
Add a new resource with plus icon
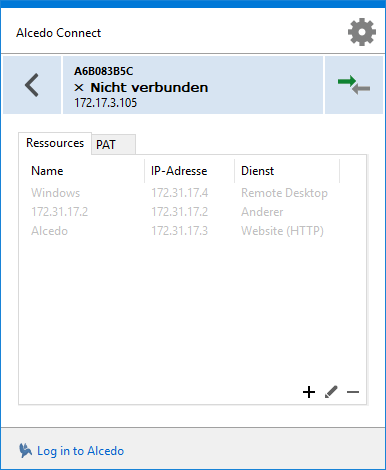[x=309, y=392]
